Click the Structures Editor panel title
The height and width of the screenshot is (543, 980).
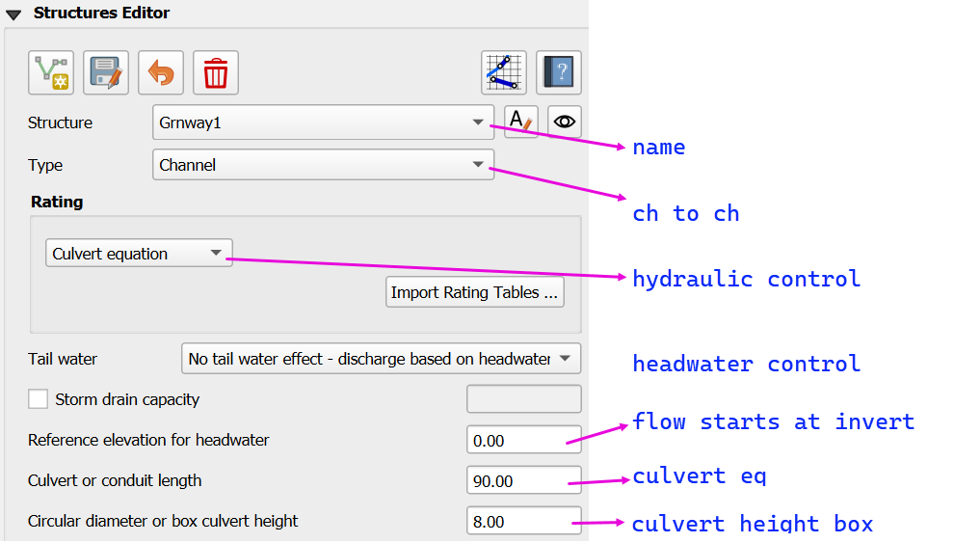point(101,14)
